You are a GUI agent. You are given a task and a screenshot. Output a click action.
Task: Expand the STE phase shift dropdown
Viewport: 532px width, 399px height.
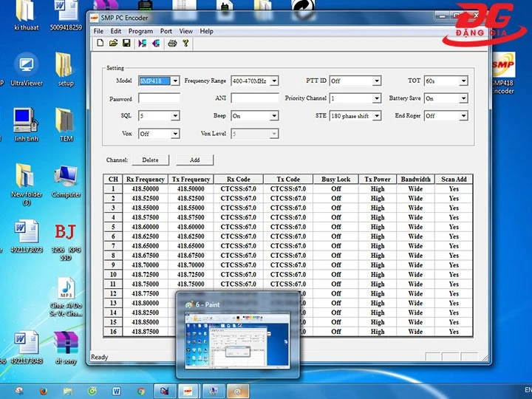(377, 116)
